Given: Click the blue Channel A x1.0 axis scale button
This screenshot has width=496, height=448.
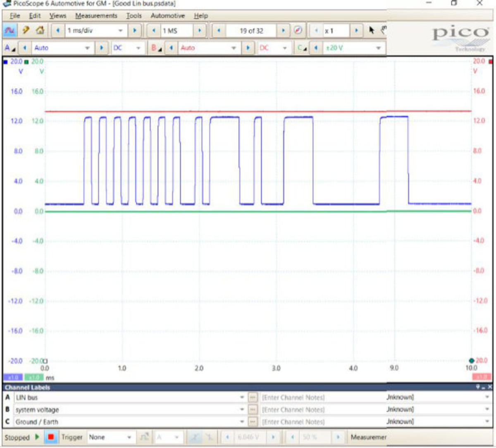Looking at the screenshot, I should 13,377.
